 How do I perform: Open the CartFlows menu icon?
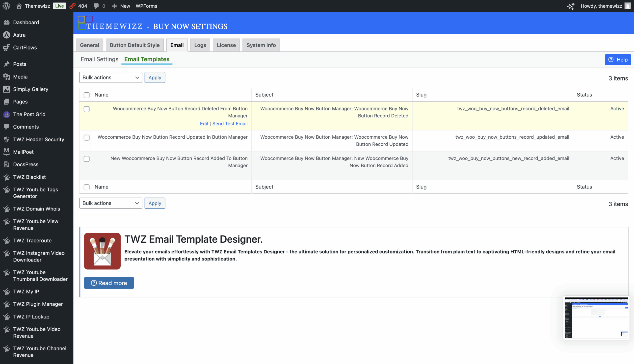[6, 48]
